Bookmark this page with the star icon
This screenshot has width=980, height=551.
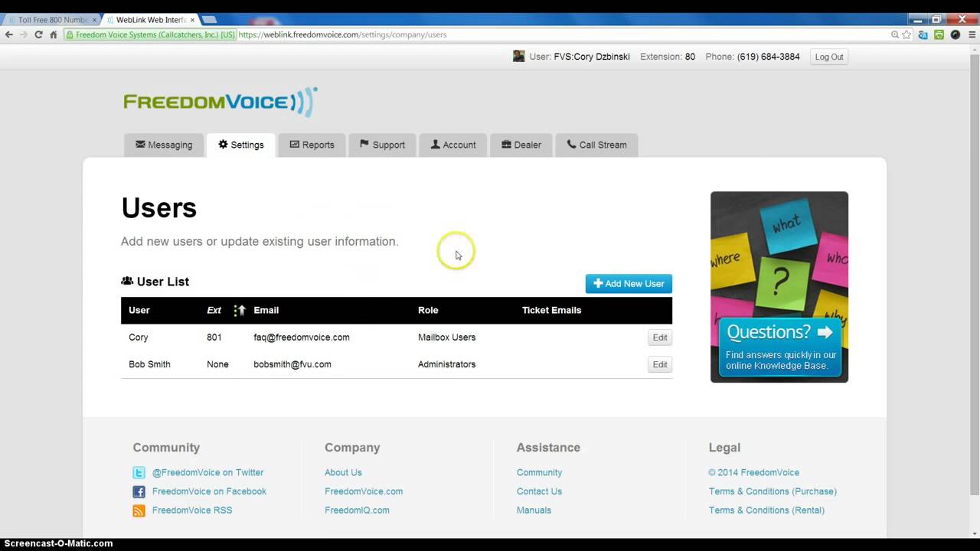(x=906, y=34)
